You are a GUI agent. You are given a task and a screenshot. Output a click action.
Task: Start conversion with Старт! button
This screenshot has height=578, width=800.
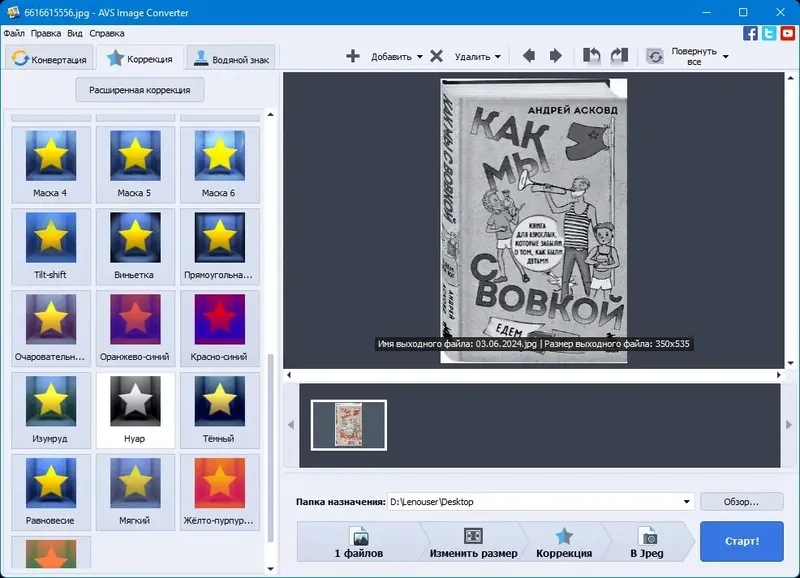click(x=742, y=541)
